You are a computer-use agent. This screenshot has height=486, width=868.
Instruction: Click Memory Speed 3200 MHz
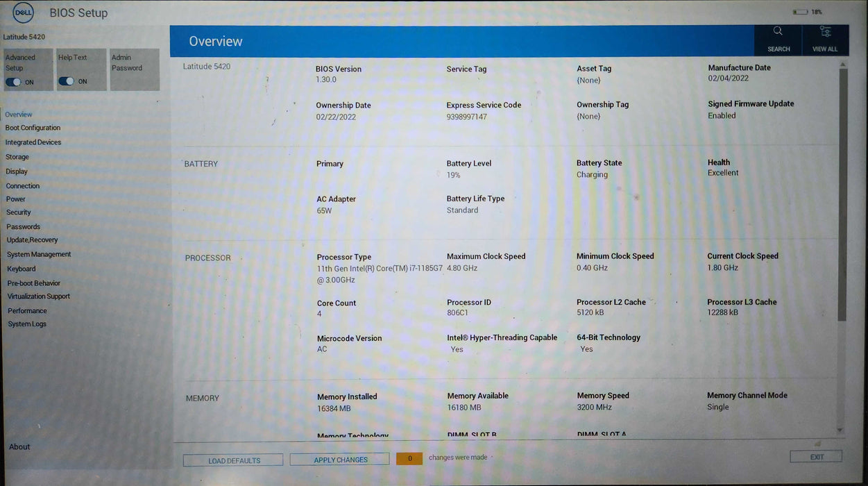tap(595, 408)
